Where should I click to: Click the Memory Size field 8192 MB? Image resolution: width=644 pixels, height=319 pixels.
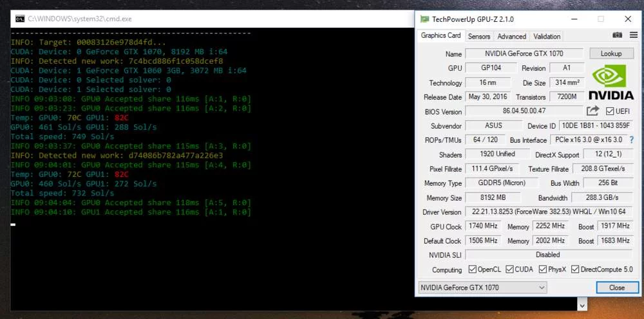click(493, 197)
